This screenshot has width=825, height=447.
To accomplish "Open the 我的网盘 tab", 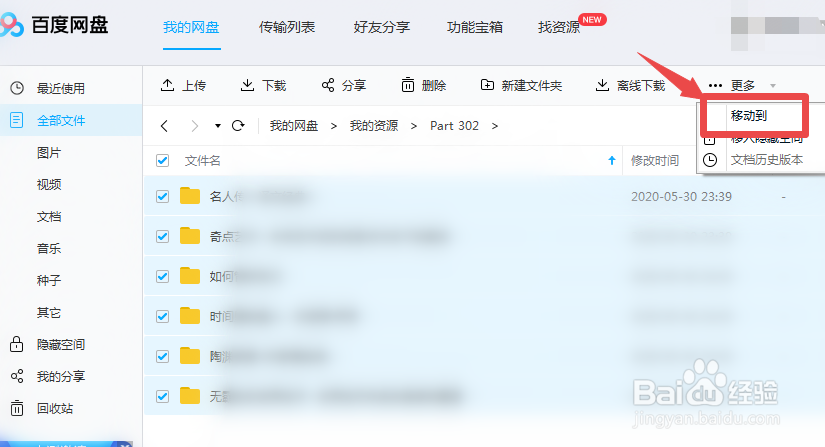I will pos(191,27).
